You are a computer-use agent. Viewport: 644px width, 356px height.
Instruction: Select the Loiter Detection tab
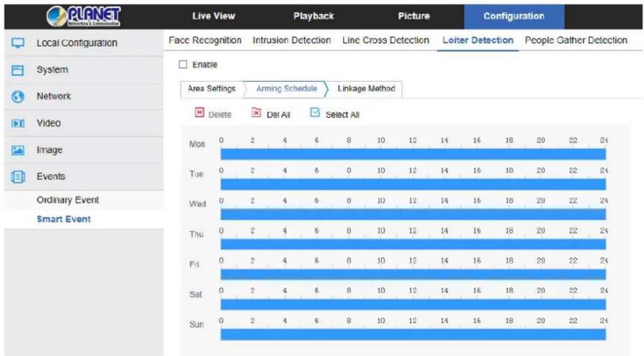[x=478, y=40]
